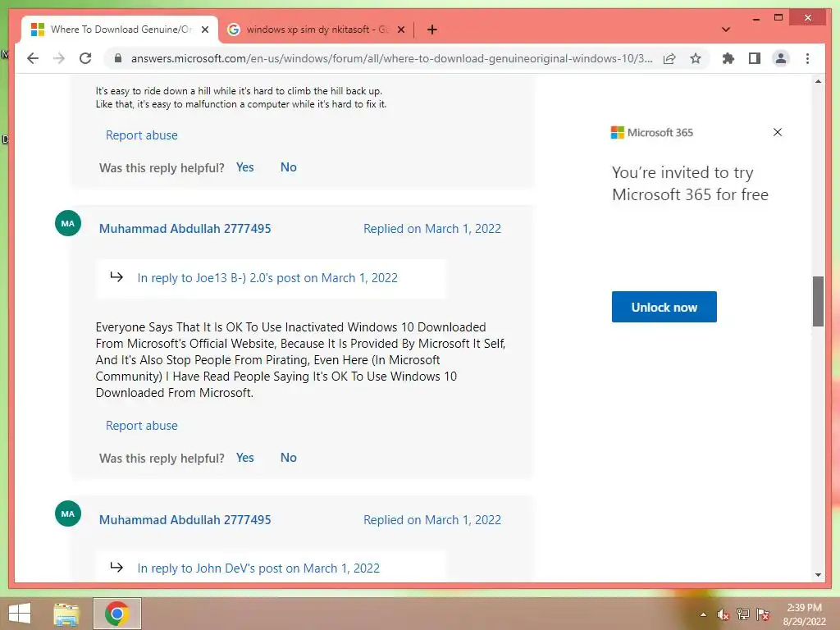
Task: Open a new tab with the plus button
Action: pyautogui.click(x=432, y=30)
